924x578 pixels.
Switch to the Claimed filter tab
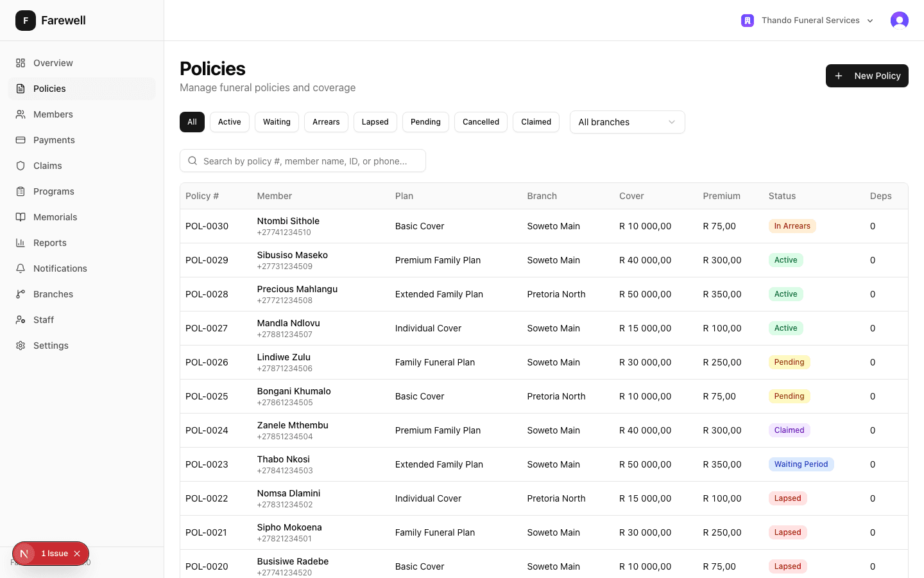pyautogui.click(x=536, y=122)
